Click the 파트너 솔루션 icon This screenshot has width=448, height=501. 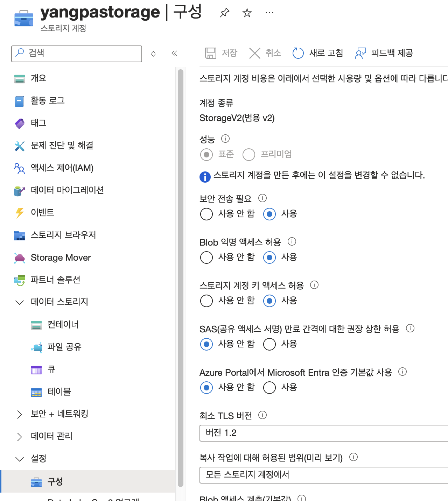pyautogui.click(x=20, y=280)
